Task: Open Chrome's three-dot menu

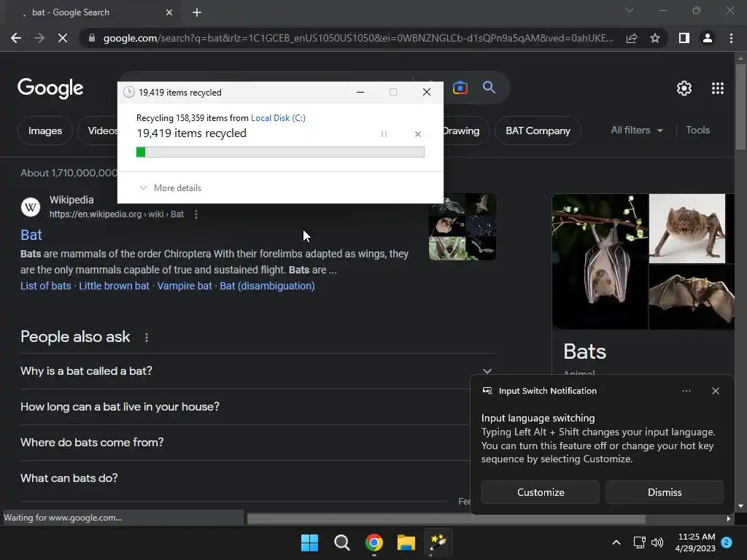Action: point(731,38)
